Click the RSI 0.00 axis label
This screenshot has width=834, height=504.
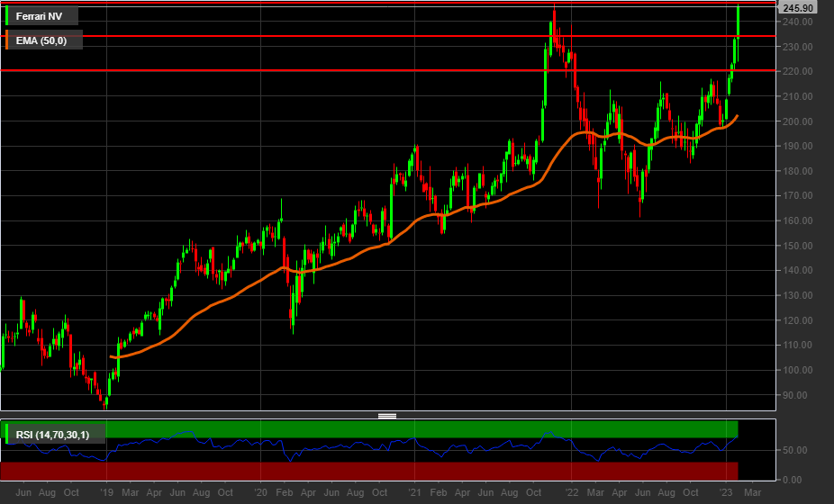tap(793, 480)
